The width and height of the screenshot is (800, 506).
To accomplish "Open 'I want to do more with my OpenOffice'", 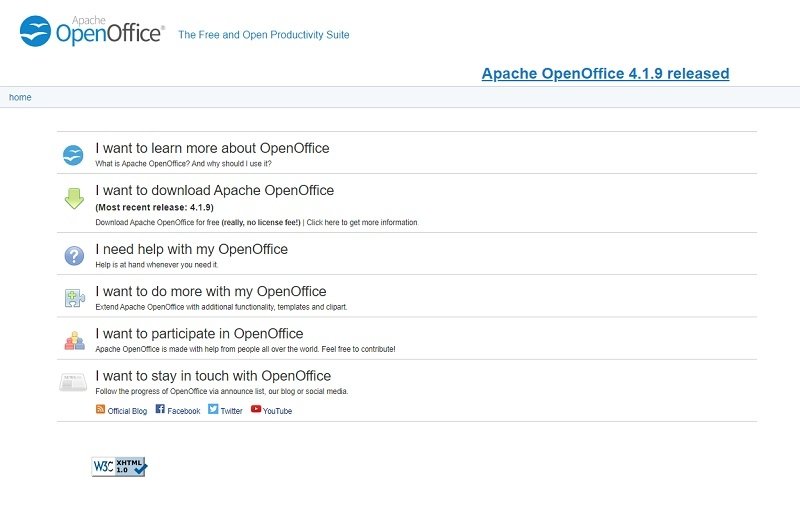I will [211, 291].
